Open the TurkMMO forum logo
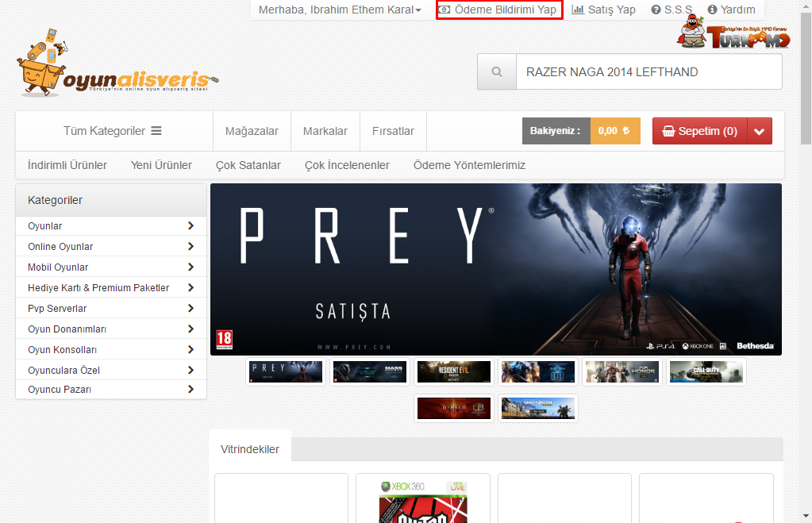The image size is (812, 523). click(x=733, y=32)
